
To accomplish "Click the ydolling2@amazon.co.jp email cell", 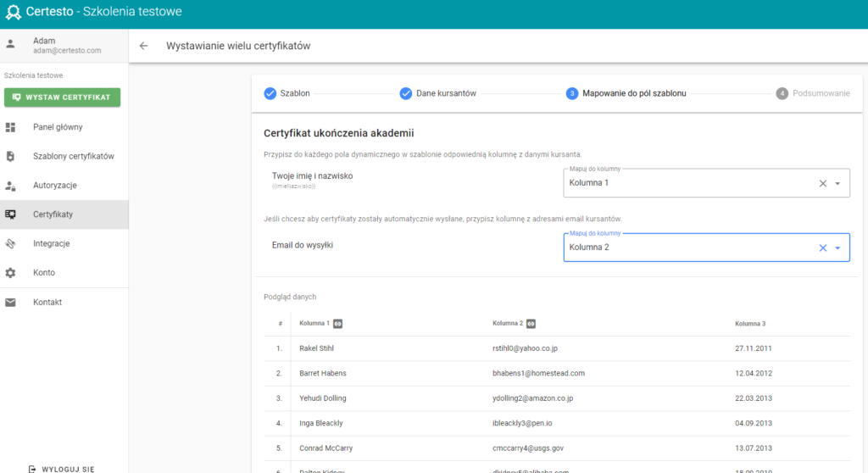I will (532, 398).
